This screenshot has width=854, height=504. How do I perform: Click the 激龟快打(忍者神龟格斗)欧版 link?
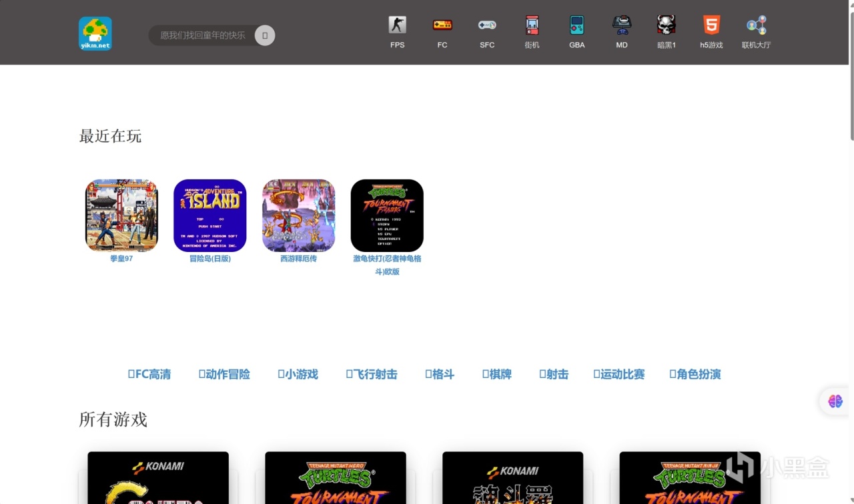[x=387, y=265]
